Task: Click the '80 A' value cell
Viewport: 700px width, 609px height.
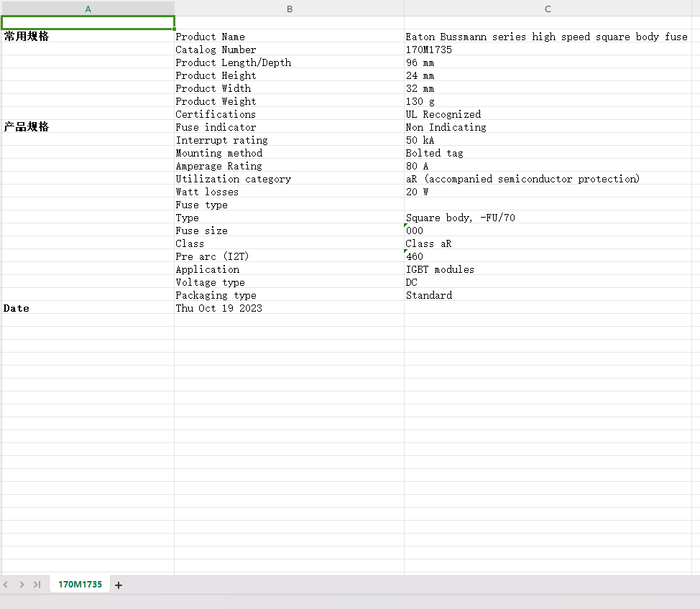Action: click(548, 166)
